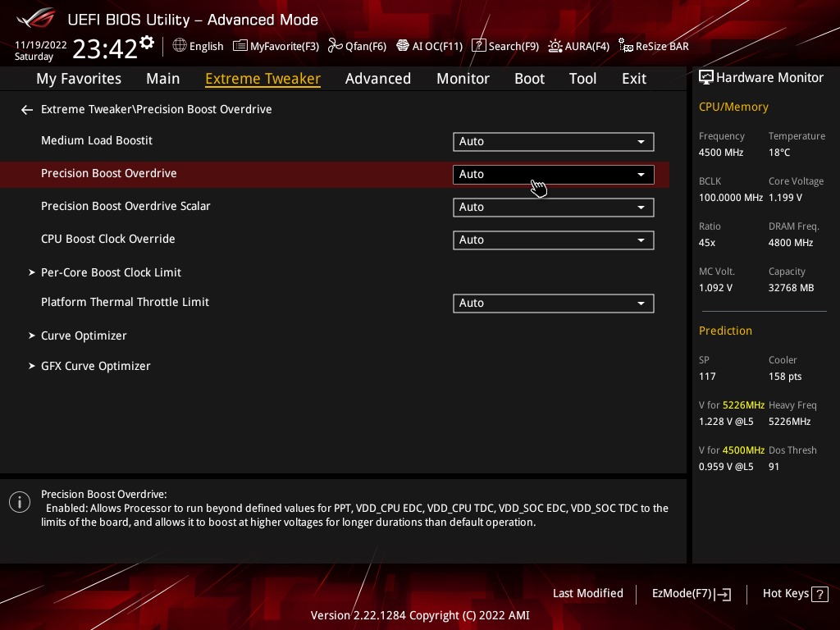Click the 1.228 V @L5 value
The height and width of the screenshot is (630, 840).
pyautogui.click(x=726, y=421)
